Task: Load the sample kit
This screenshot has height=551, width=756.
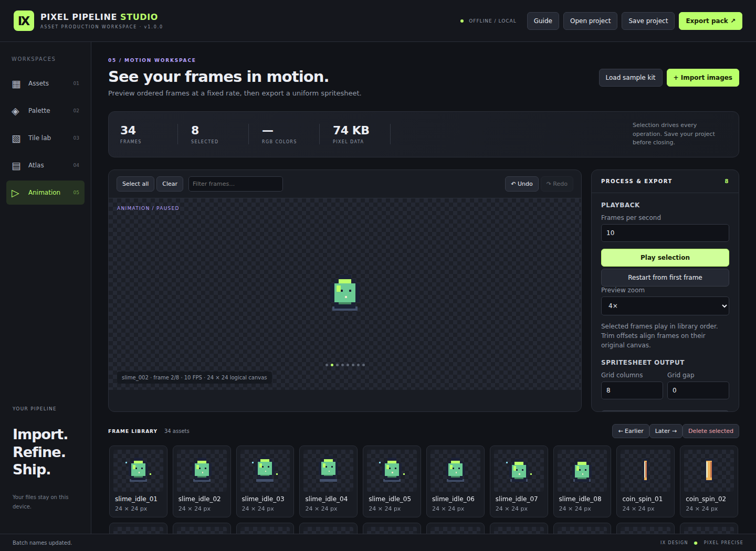Action: coord(631,78)
